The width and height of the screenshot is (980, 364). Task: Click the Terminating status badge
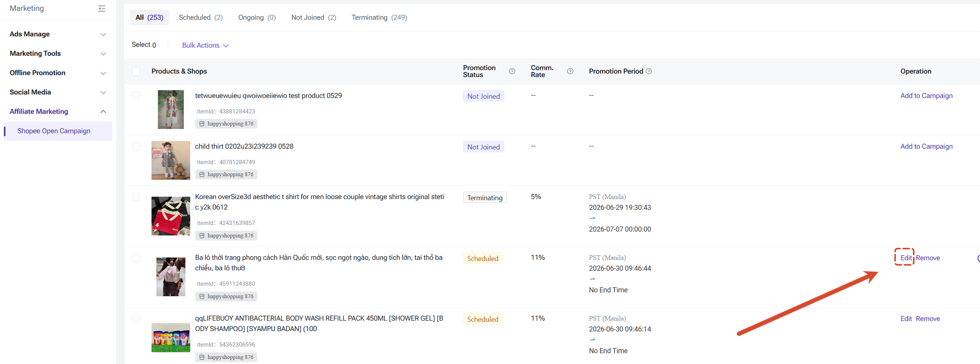pyautogui.click(x=485, y=198)
